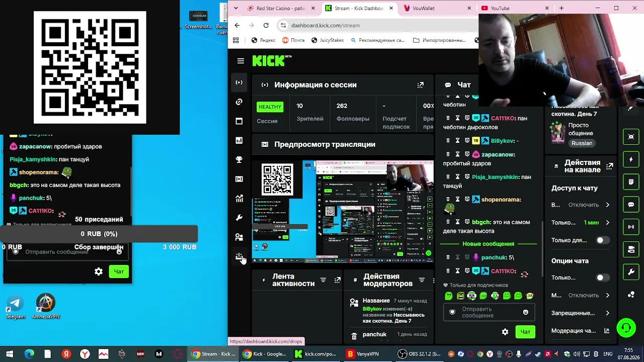Pop out the 'Действия на канале' panel

point(610,166)
